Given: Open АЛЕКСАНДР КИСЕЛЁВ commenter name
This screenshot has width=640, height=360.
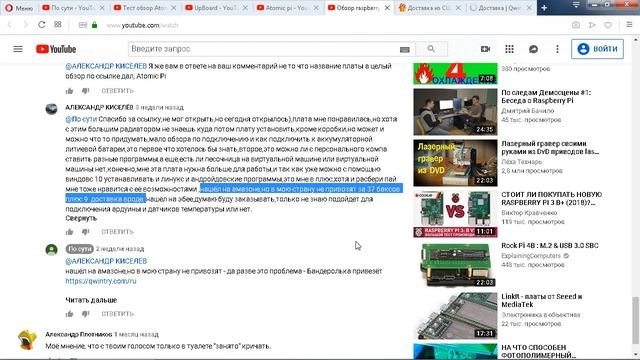Looking at the screenshot, I should coord(99,107).
